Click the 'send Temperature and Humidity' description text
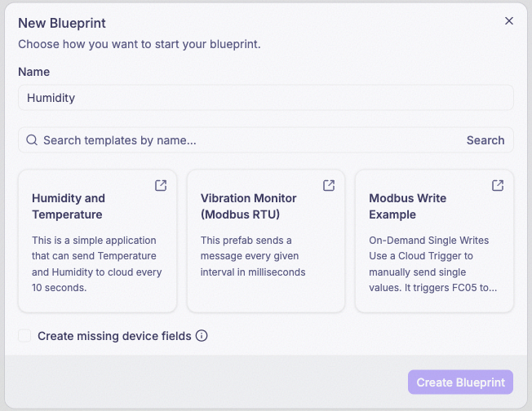532x411 pixels. [x=94, y=264]
